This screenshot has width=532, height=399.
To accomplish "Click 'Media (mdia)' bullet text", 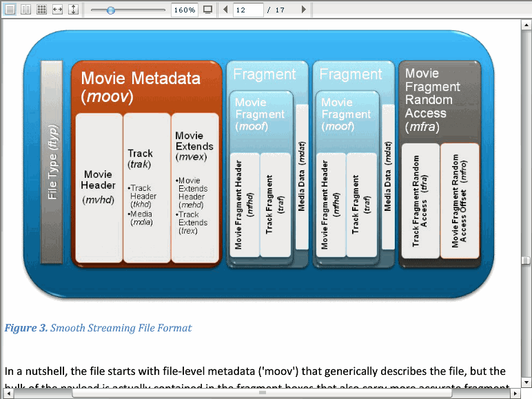I will [x=141, y=218].
